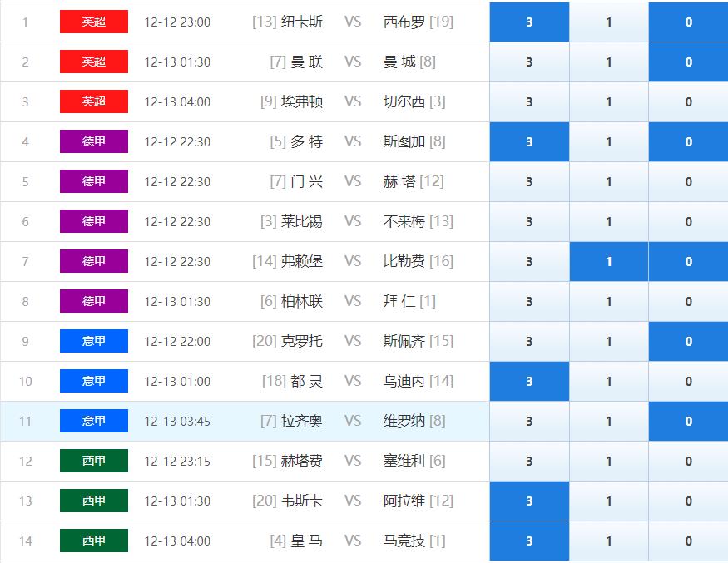Open the 拉齐奥 team link

coord(302,421)
